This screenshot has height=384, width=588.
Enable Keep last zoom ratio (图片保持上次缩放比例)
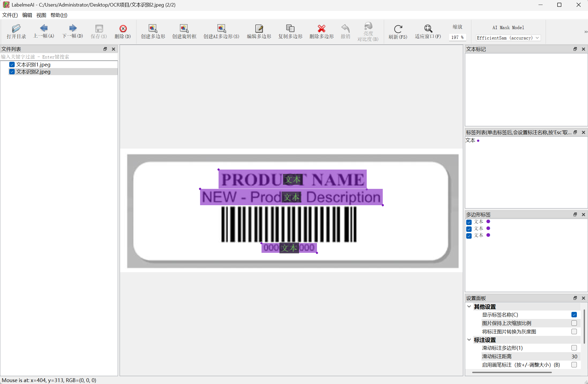click(574, 323)
